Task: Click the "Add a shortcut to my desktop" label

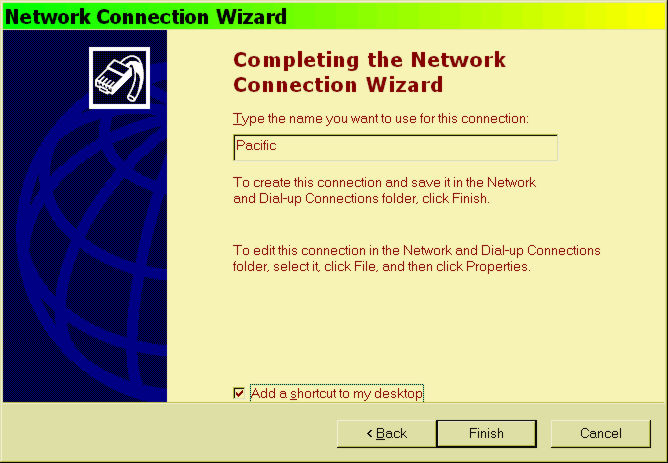Action: [337, 393]
